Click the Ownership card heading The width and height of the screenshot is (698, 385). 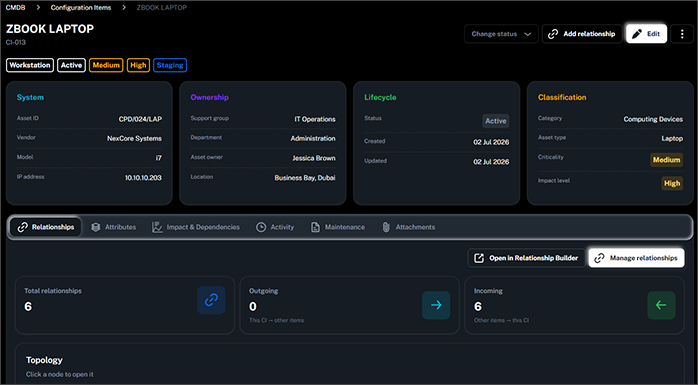209,97
